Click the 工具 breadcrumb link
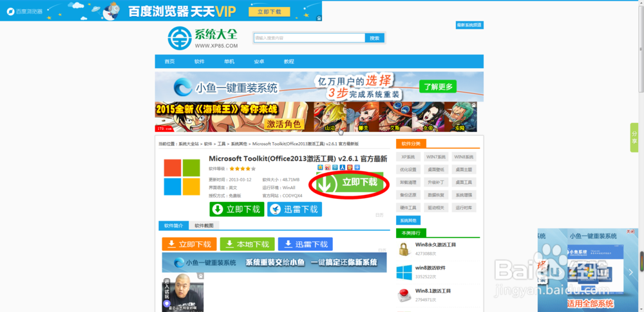Screen dimensions: 644x312 point(222,144)
